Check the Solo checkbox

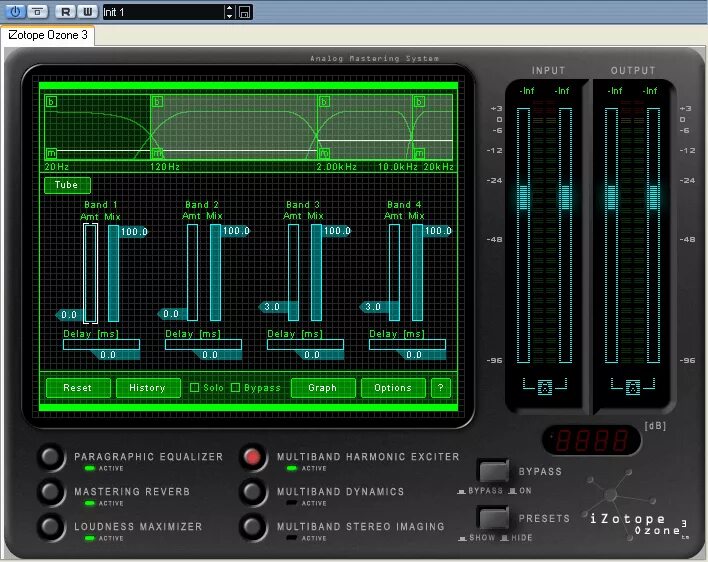pyautogui.click(x=195, y=388)
